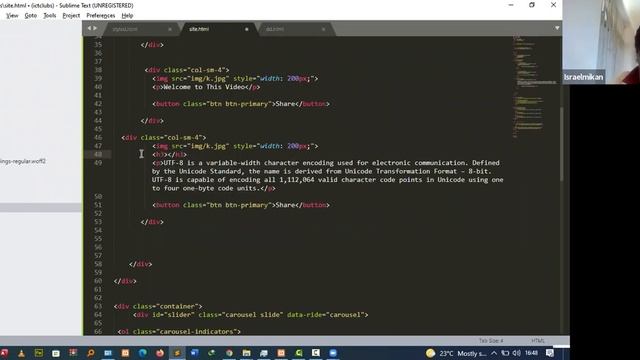Viewport: 640px width, 360px height.
Task: Click line number 38 in the gutter
Action: 98,70
